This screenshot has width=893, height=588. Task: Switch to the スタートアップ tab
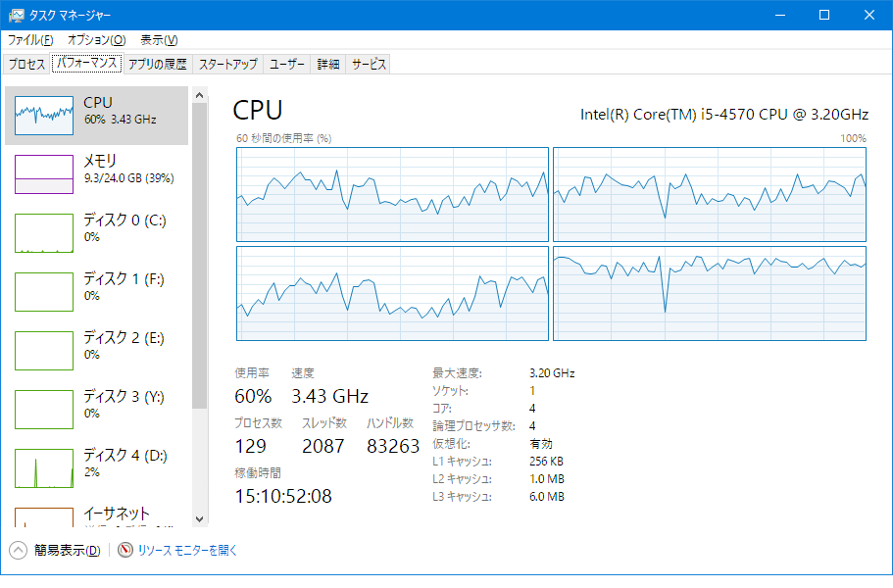[x=227, y=65]
